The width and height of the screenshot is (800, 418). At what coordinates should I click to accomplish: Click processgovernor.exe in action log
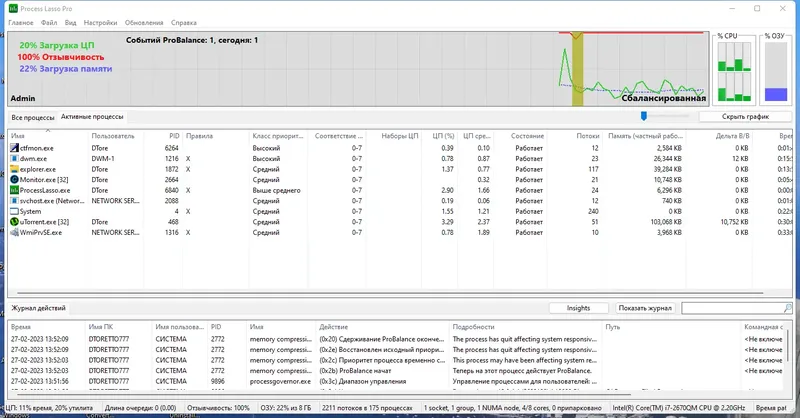coord(280,381)
